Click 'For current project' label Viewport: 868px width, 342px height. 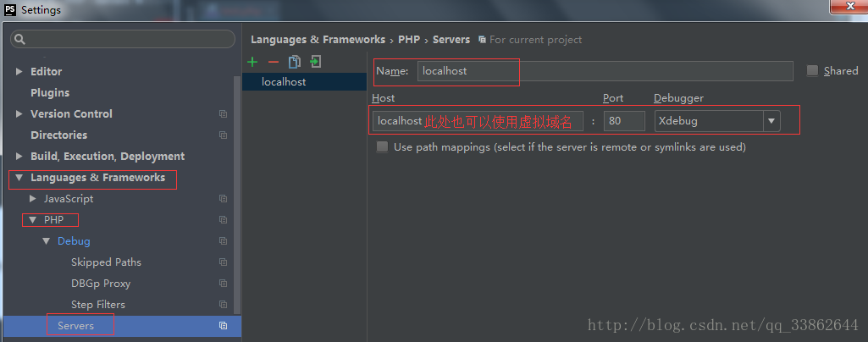pyautogui.click(x=535, y=40)
